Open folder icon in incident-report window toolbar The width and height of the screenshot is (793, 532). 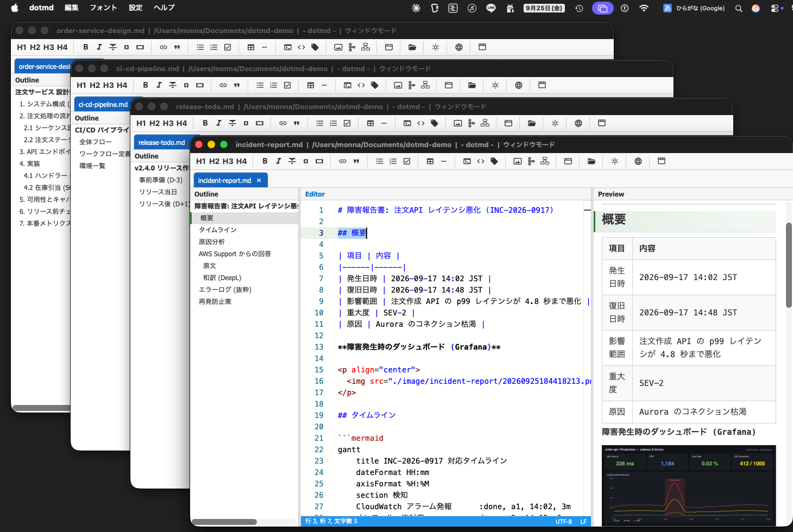click(x=591, y=161)
